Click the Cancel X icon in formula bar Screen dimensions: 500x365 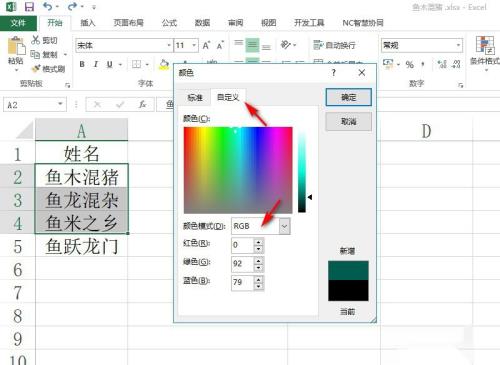[97, 105]
